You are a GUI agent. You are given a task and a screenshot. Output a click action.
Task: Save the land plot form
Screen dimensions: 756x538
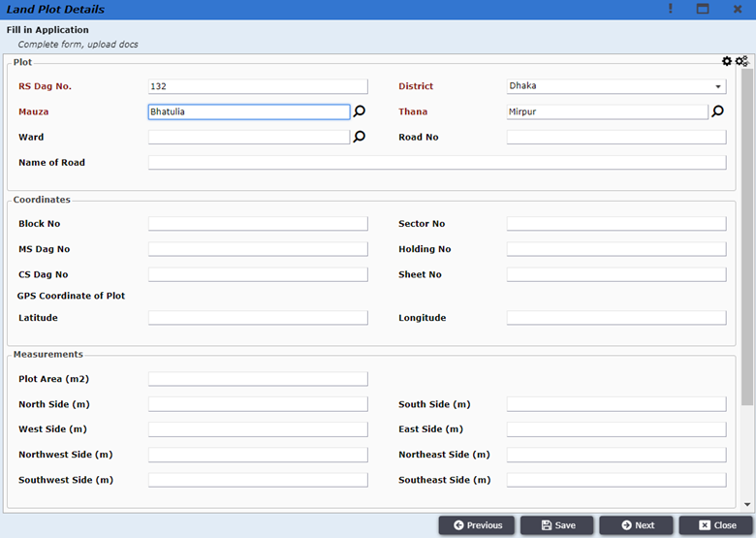pos(557,525)
